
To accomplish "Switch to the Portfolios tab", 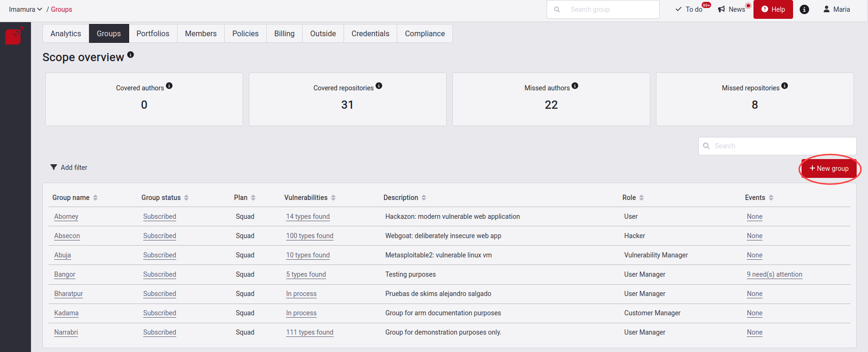I will pyautogui.click(x=153, y=33).
